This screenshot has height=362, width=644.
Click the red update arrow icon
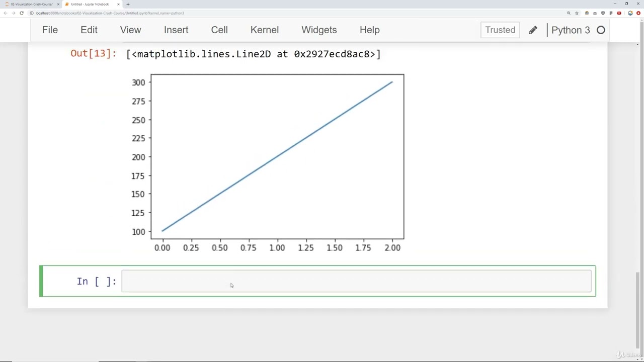(x=638, y=13)
